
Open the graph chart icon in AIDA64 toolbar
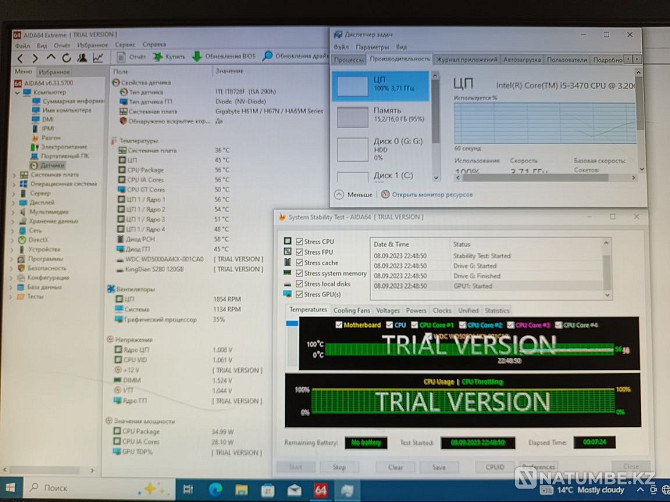tap(98, 58)
